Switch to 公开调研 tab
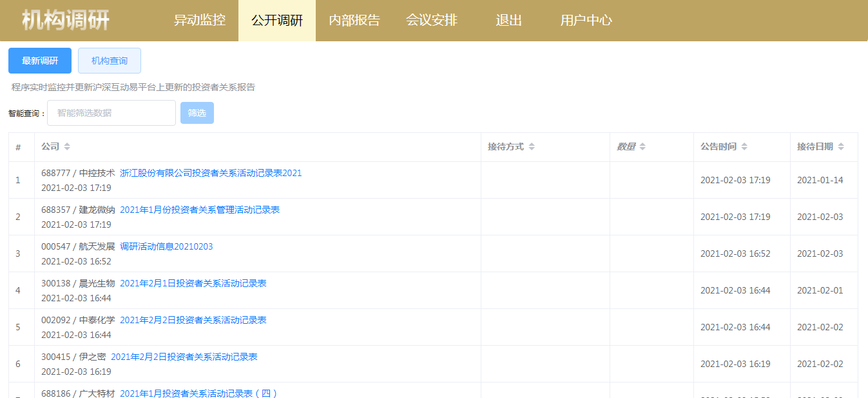 [x=277, y=20]
